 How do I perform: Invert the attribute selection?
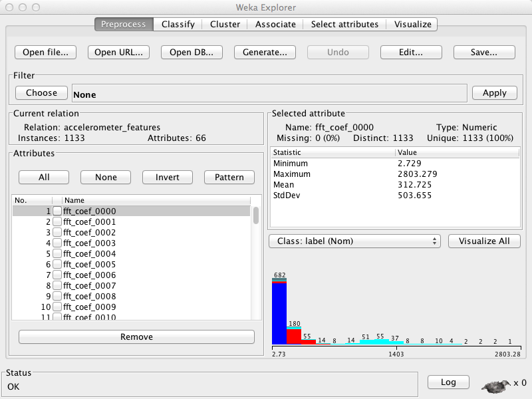(168, 177)
